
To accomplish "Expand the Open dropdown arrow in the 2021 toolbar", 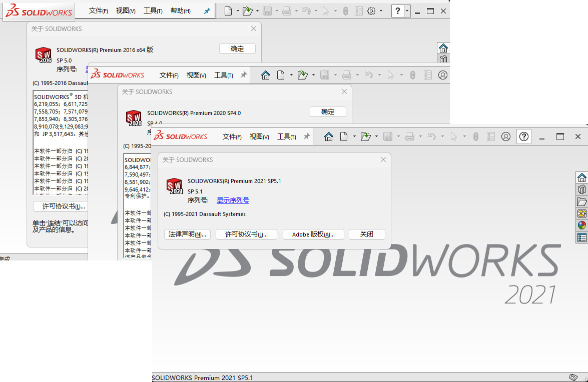I will 376,136.
